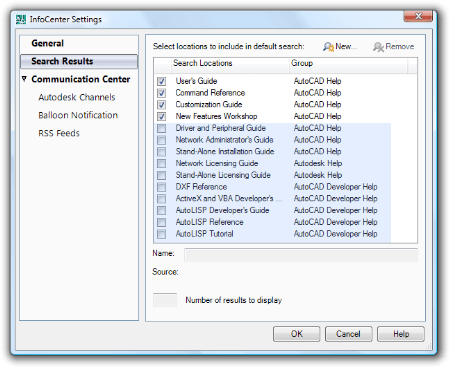Select the Stand-Alone Licensing Guide row text
Image resolution: width=450 pixels, height=367 pixels.
pyautogui.click(x=223, y=175)
